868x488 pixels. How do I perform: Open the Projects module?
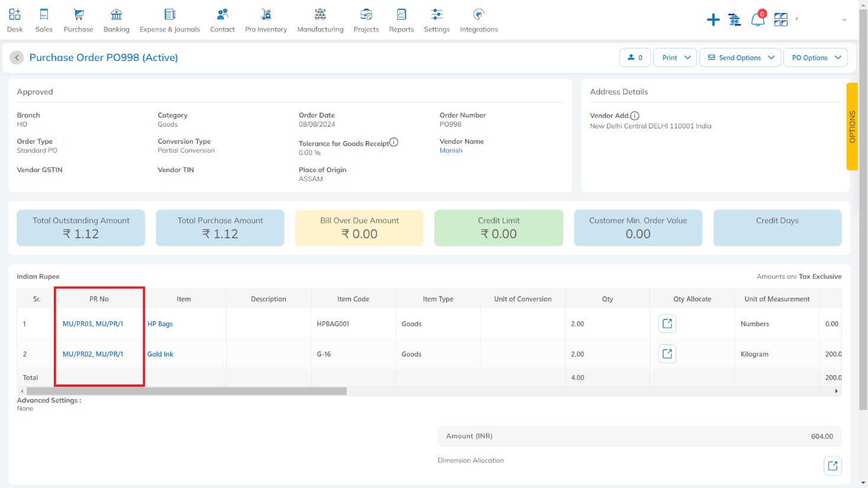point(366,20)
